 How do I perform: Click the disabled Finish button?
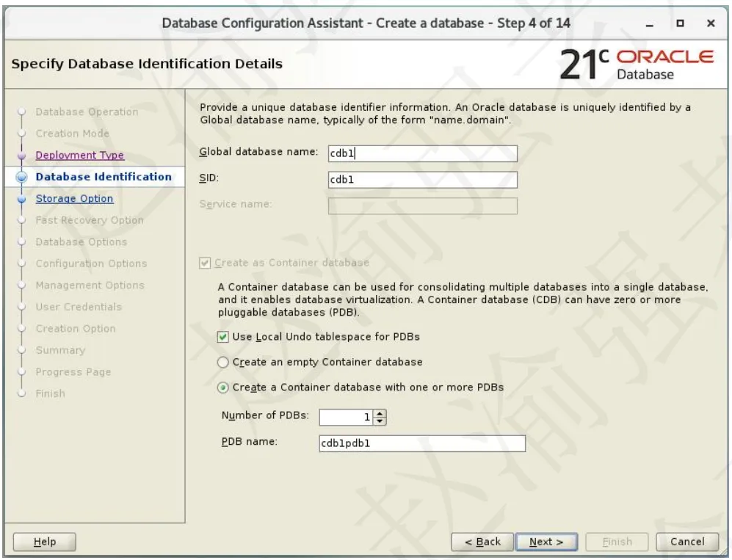(617, 542)
